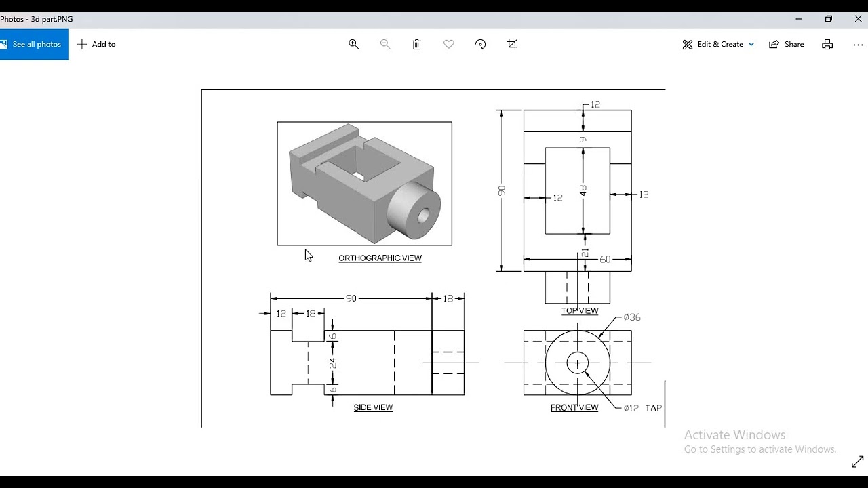Click Add to button
Image resolution: width=868 pixels, height=488 pixels.
(96, 44)
